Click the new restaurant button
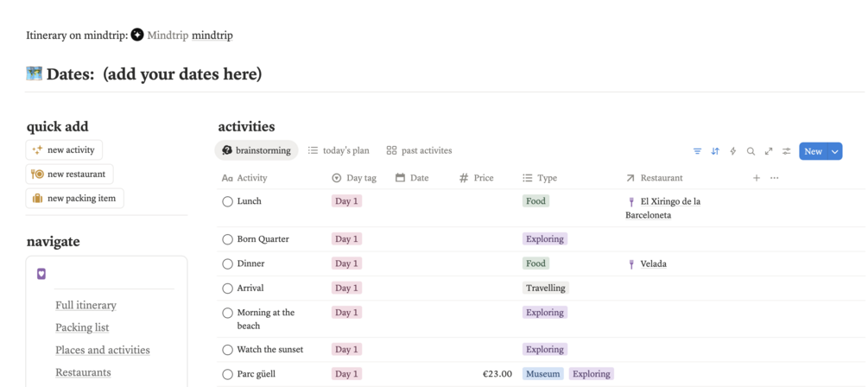Screen dimensions: 868x387 coord(69,174)
